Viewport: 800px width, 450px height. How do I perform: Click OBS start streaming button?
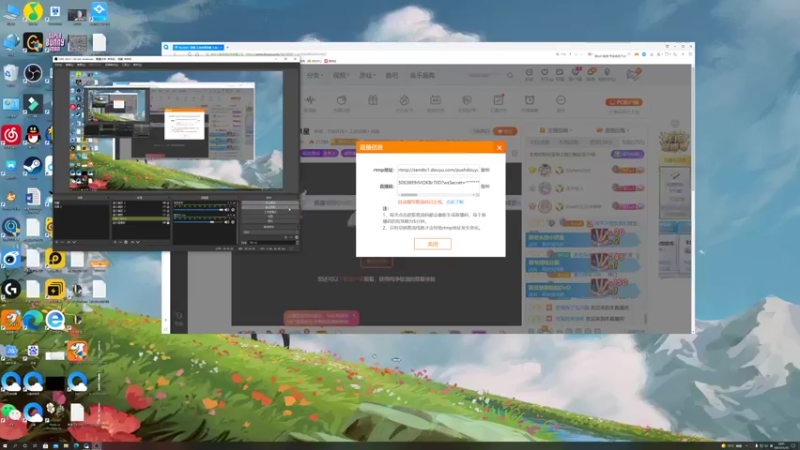pyautogui.click(x=269, y=203)
